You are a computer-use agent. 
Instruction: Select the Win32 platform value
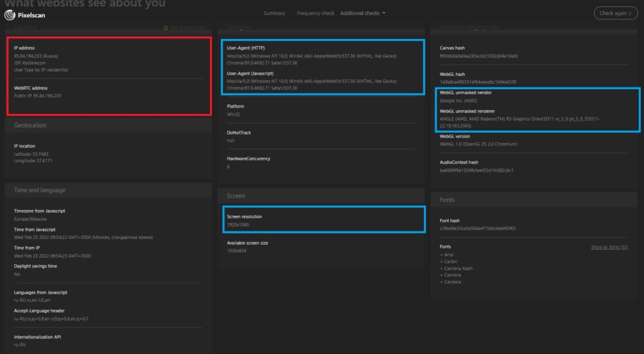pyautogui.click(x=233, y=114)
